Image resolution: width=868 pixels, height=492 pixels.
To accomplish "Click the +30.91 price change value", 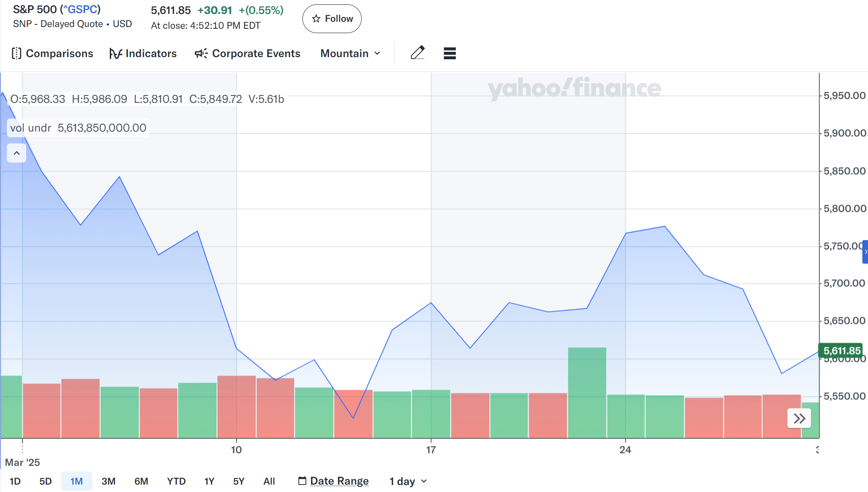I will tap(215, 10).
